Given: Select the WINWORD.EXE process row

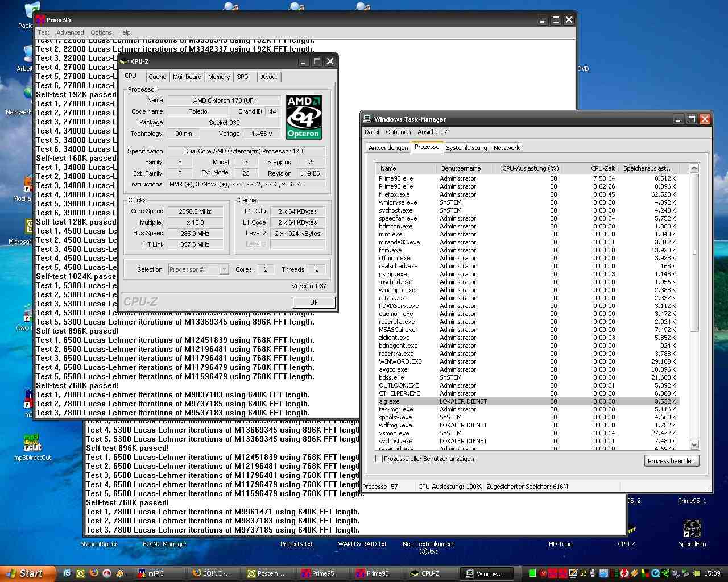Looking at the screenshot, I should (x=527, y=361).
